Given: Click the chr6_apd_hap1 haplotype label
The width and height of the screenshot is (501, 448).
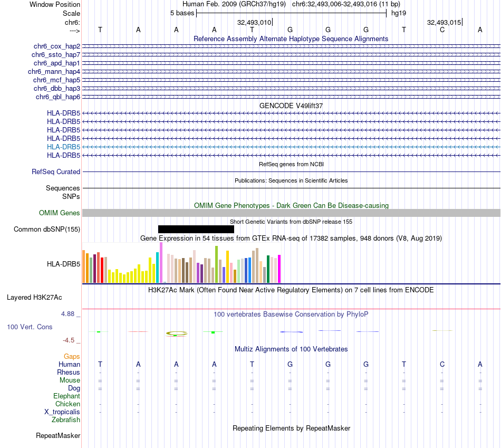Looking at the screenshot, I should coord(57,63).
